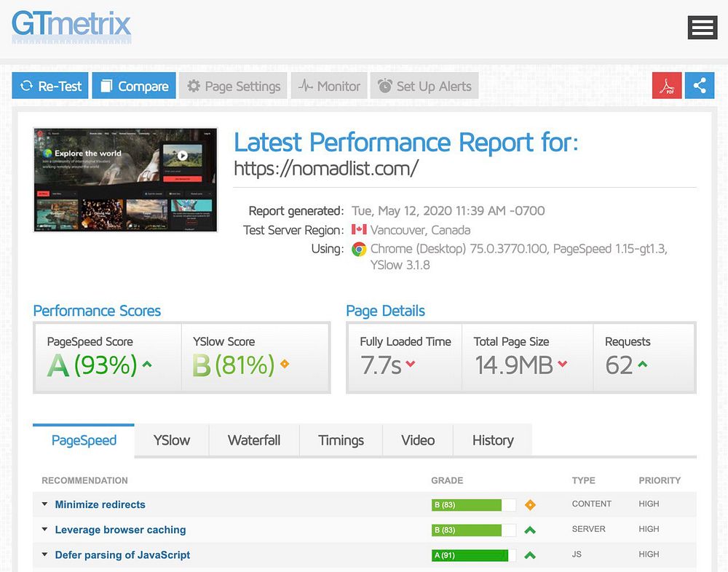Click Set Up Alerts button
This screenshot has width=728, height=572.
(x=424, y=85)
